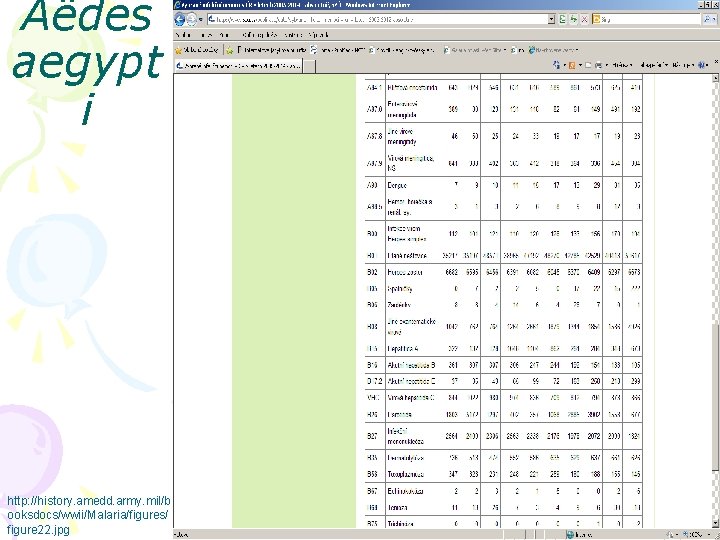Click the address bar URL field
This screenshot has width=720, height=540.
pos(378,19)
